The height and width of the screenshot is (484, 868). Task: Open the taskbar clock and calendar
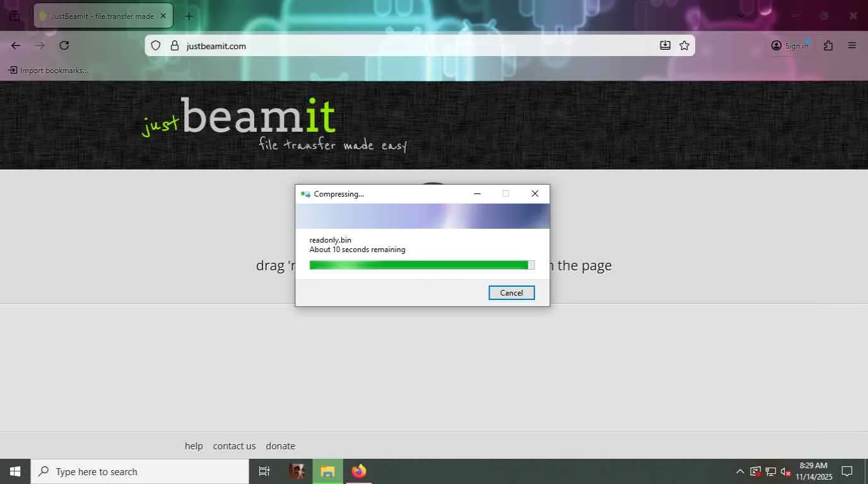[x=814, y=471]
